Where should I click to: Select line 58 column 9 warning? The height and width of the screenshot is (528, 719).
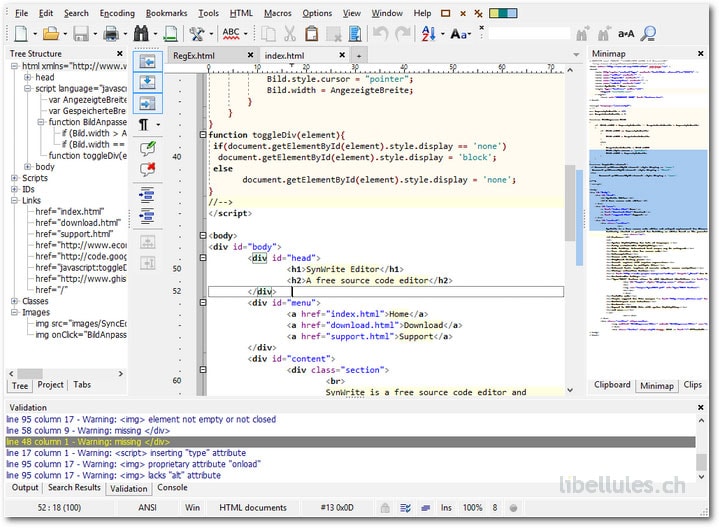pyautogui.click(x=88, y=431)
